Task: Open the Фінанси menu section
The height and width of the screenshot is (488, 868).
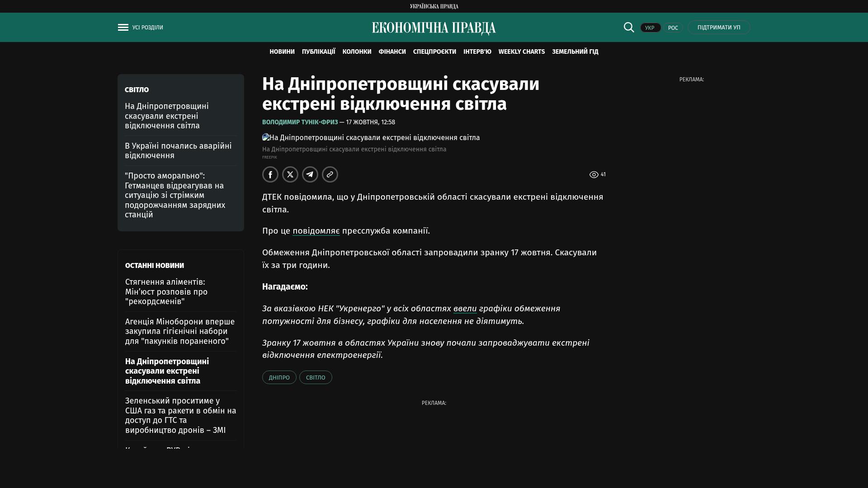Action: 392,52
